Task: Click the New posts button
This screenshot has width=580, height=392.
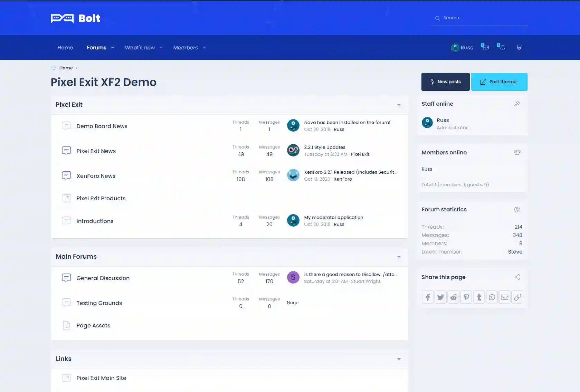Action: (x=445, y=82)
